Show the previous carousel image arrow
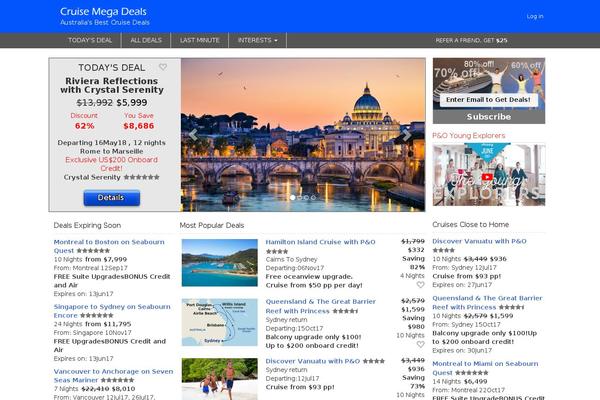Image resolution: width=600 pixels, height=400 pixels. pyautogui.click(x=193, y=135)
